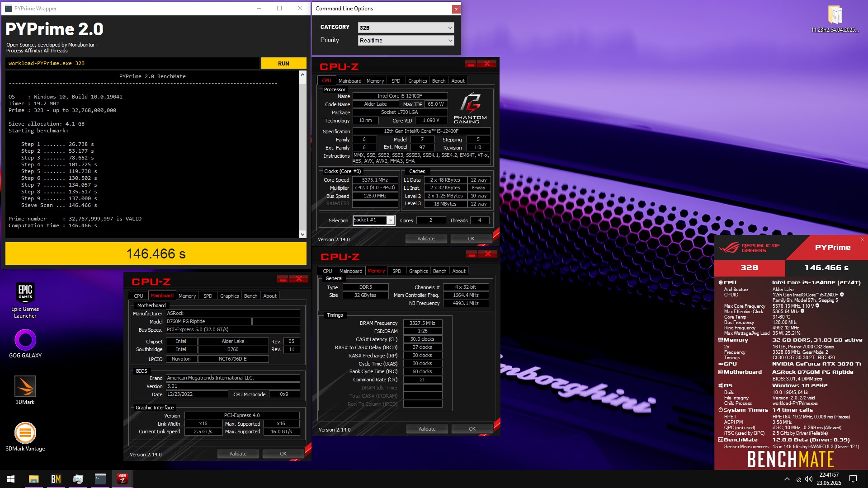The width and height of the screenshot is (868, 488).
Task: Show hidden system tray icons
Action: coord(787,479)
